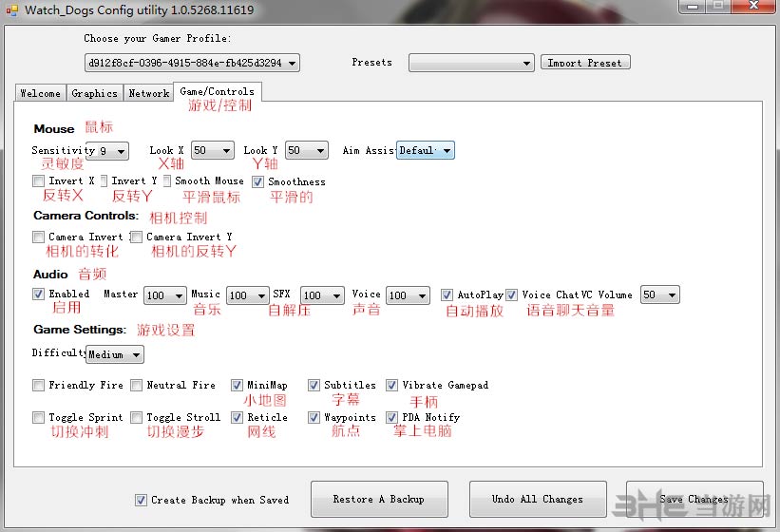Click the Watch_Dogs Config utility title bar icon
The height and width of the screenshot is (532, 780).
pyautogui.click(x=12, y=9)
